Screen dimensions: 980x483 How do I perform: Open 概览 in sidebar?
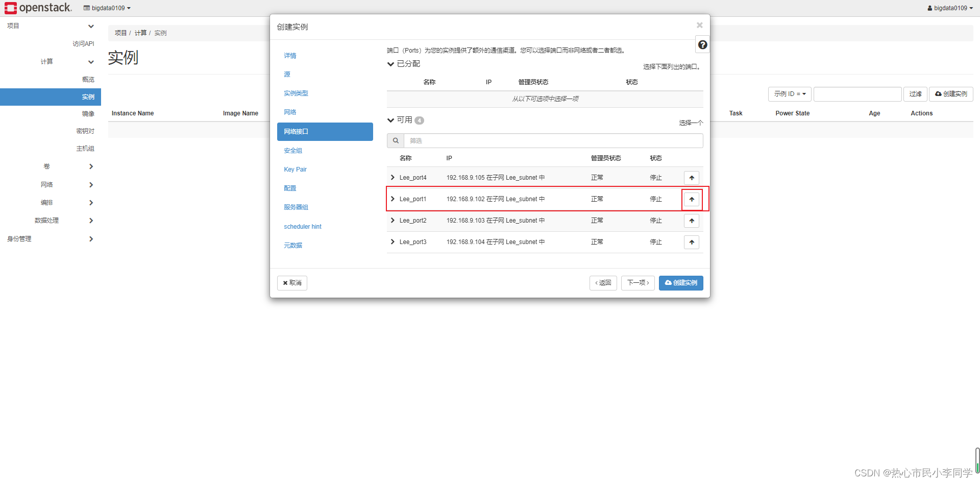pos(88,80)
